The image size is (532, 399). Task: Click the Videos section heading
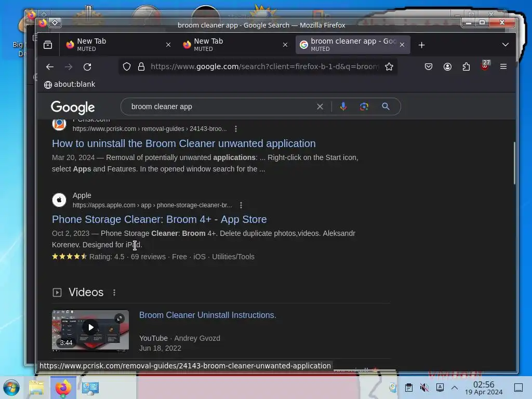click(x=86, y=292)
